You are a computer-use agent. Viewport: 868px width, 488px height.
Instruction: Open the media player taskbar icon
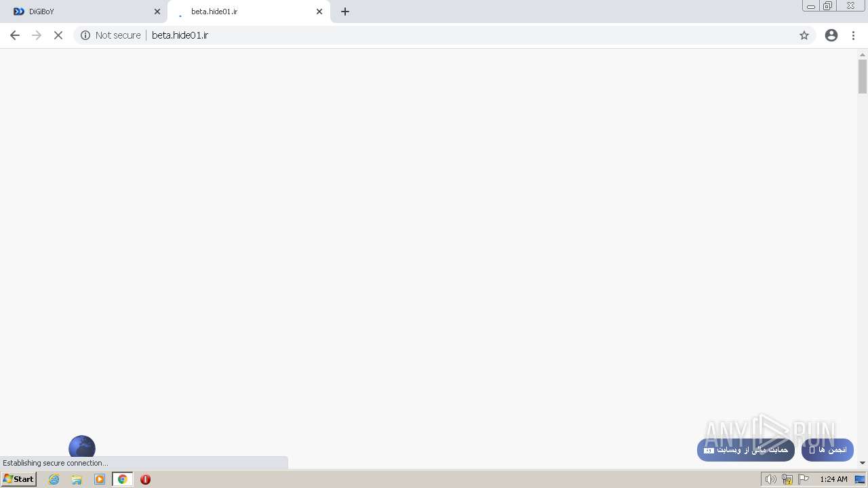[100, 479]
